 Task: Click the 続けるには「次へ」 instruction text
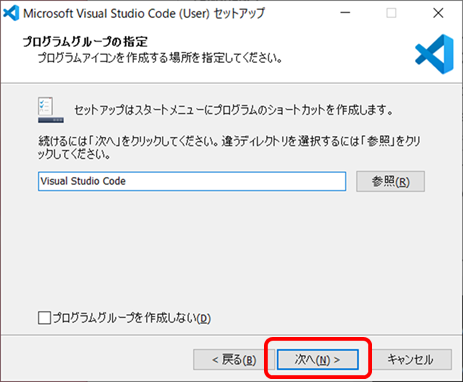point(229,148)
